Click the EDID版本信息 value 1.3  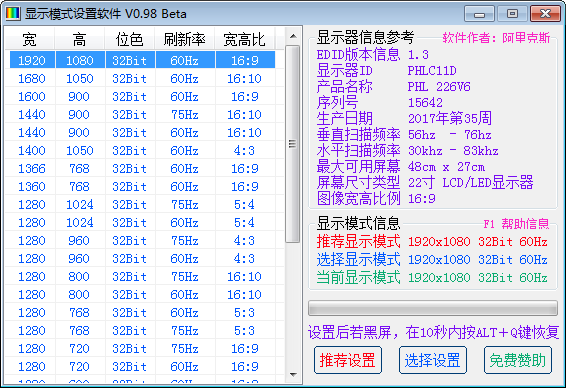tap(418, 55)
